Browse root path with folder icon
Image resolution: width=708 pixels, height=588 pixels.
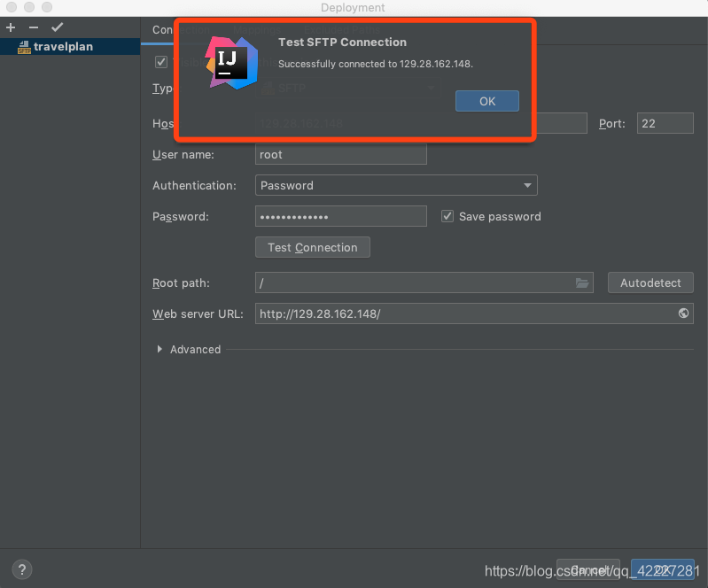582,283
